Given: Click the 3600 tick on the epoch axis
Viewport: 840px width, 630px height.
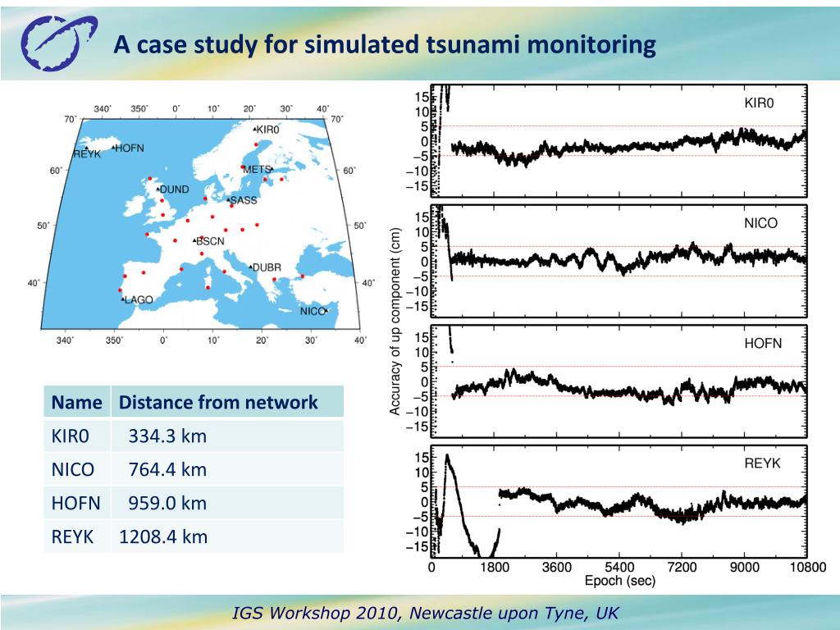Looking at the screenshot, I should click(557, 568).
